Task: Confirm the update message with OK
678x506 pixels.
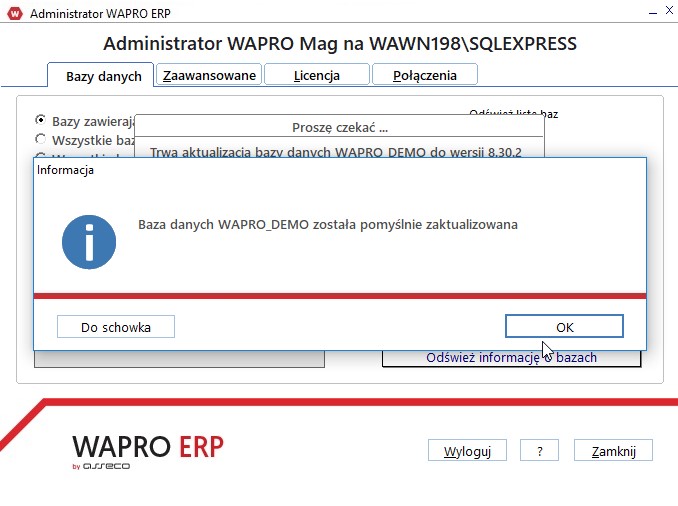Action: (x=564, y=326)
